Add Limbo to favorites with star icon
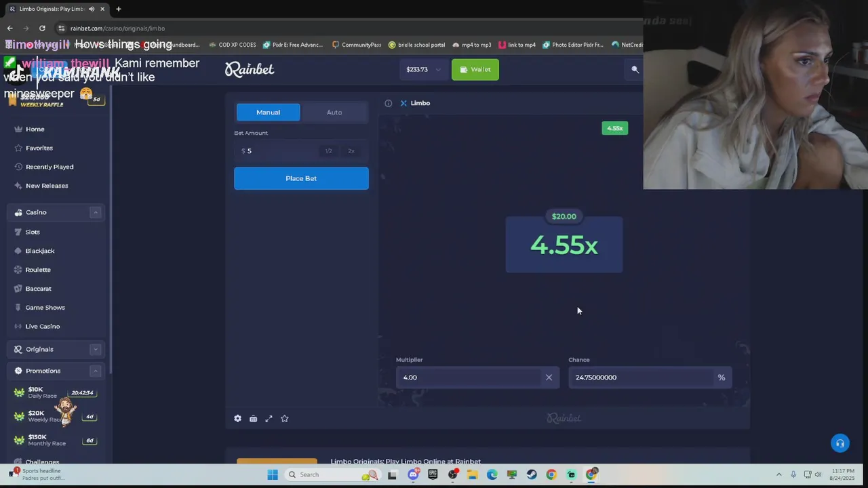Image resolution: width=868 pixels, height=488 pixels. [x=285, y=419]
